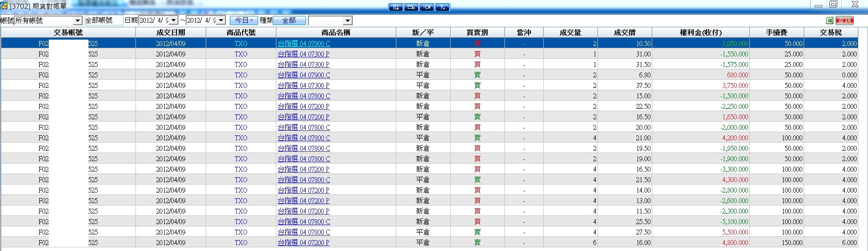Sort by the 成交日期 column header

(171, 32)
